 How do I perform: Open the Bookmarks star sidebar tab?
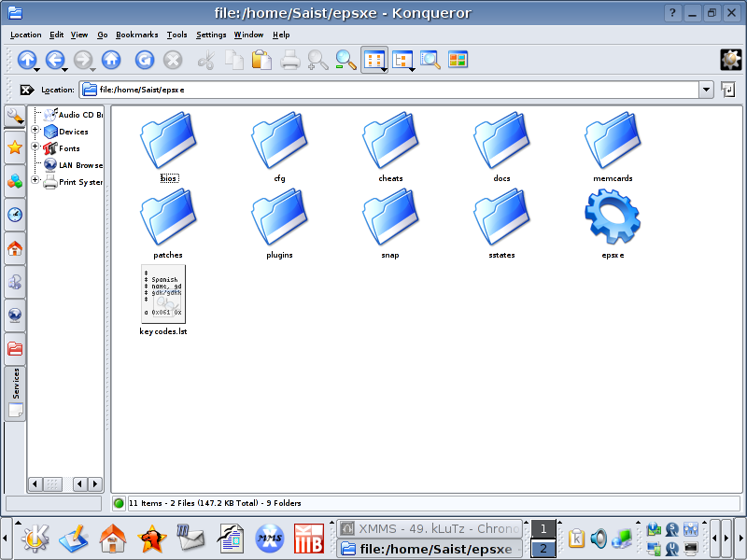(x=15, y=147)
